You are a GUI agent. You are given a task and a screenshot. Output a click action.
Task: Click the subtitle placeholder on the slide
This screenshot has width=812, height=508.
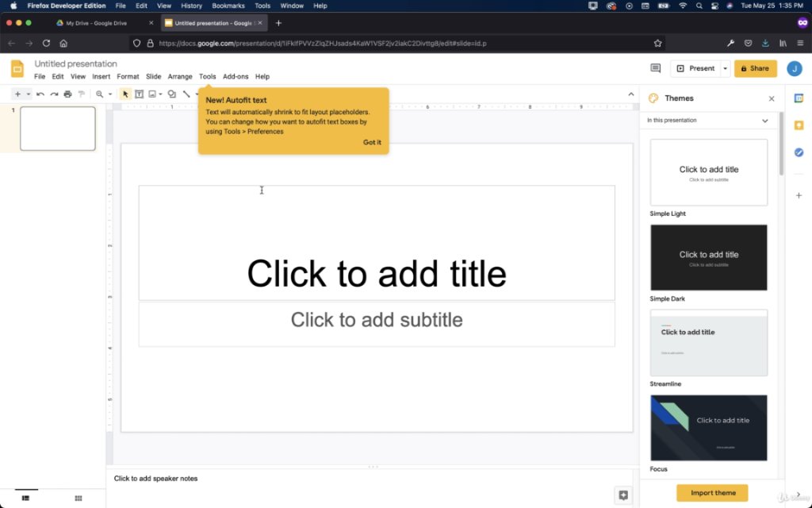(x=377, y=324)
